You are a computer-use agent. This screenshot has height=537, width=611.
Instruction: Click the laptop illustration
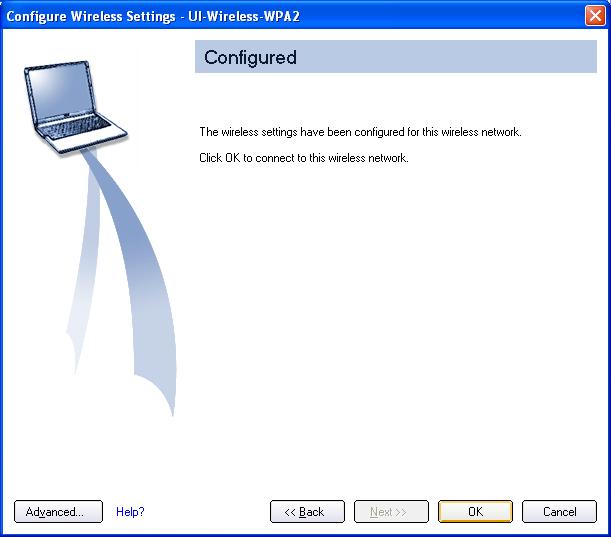point(76,107)
